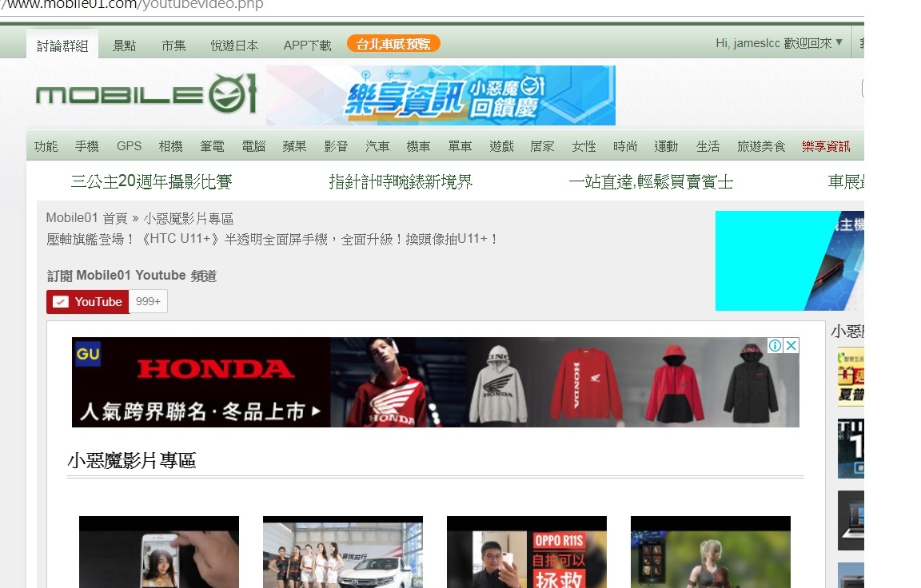Go to Mobile01 首頁 breadcrumb

tap(87, 218)
